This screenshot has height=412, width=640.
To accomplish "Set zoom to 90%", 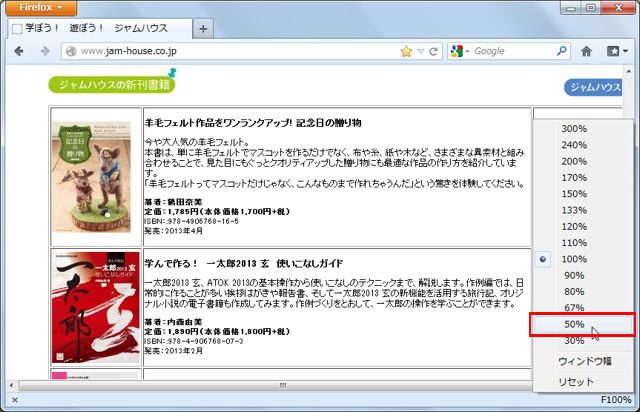I will coord(574,276).
